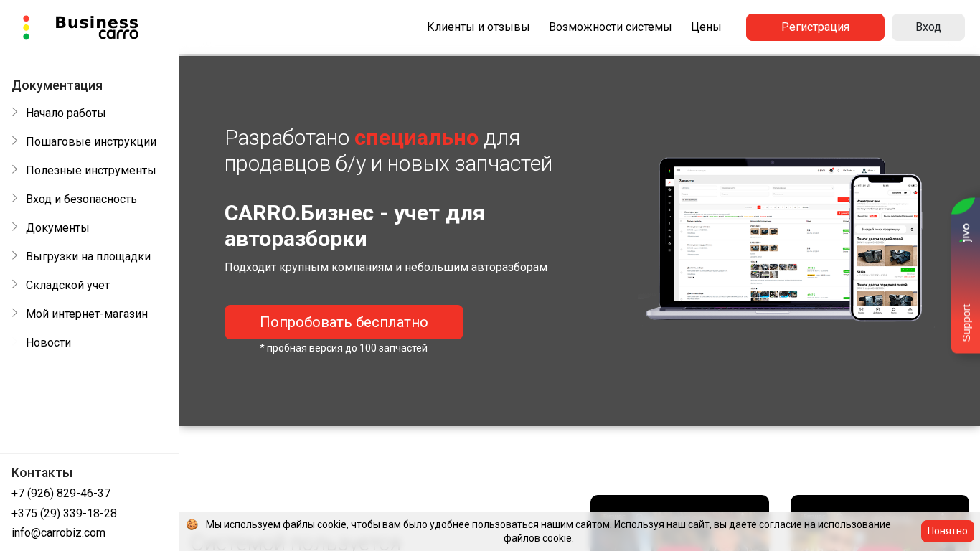Accept cookies with the Понятно button
The height and width of the screenshot is (551, 980).
[948, 531]
